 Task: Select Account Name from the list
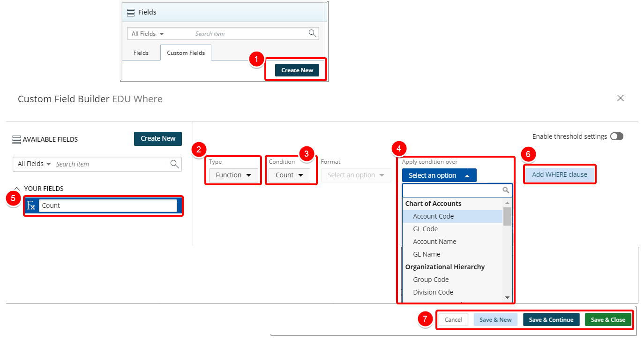(453, 242)
